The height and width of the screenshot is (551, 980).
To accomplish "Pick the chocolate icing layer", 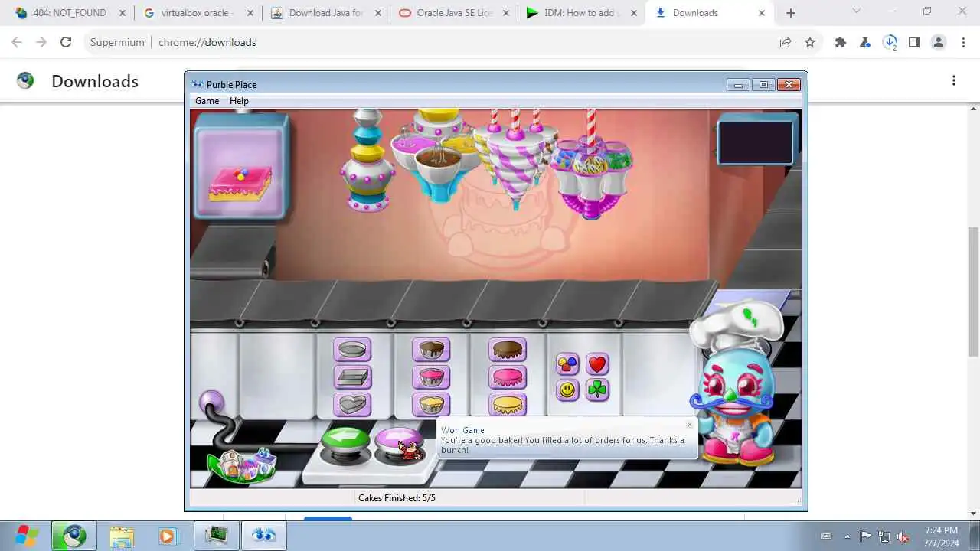I will [x=508, y=350].
